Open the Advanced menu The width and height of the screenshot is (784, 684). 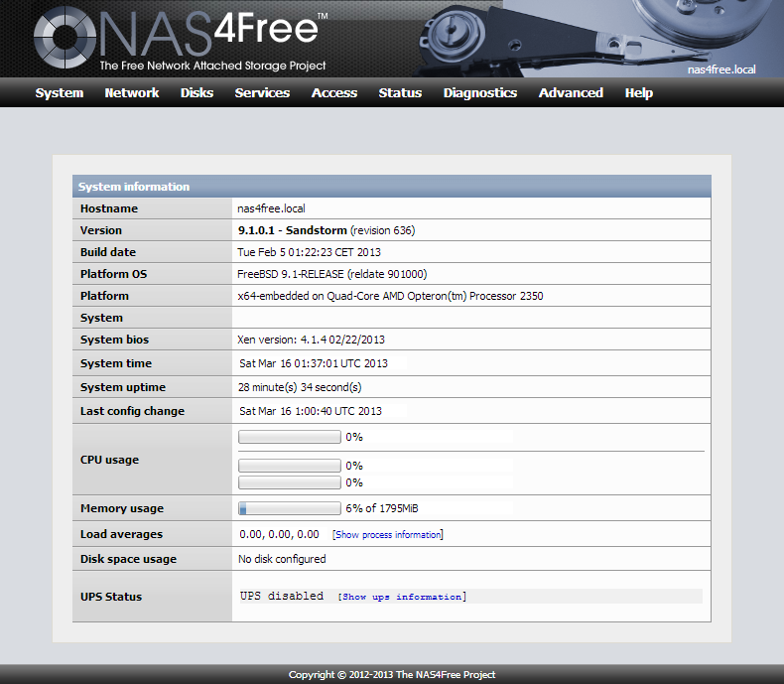pyautogui.click(x=571, y=93)
